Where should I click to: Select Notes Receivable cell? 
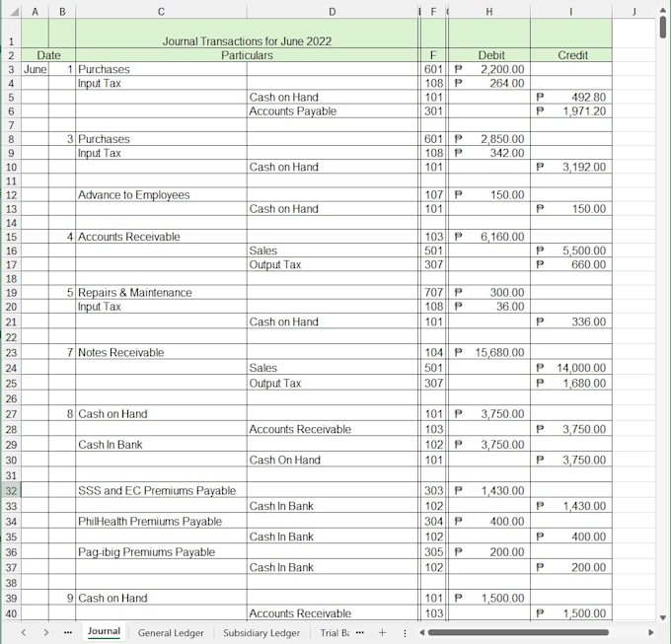[161, 352]
